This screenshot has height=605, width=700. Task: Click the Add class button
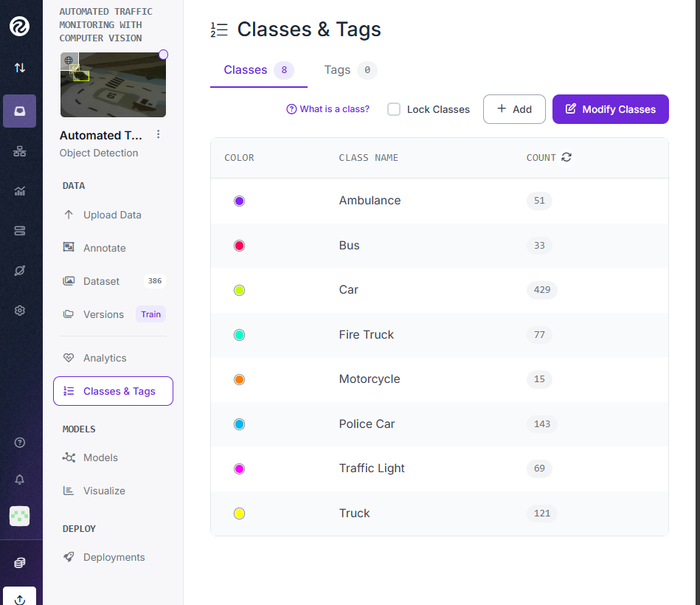pyautogui.click(x=514, y=109)
